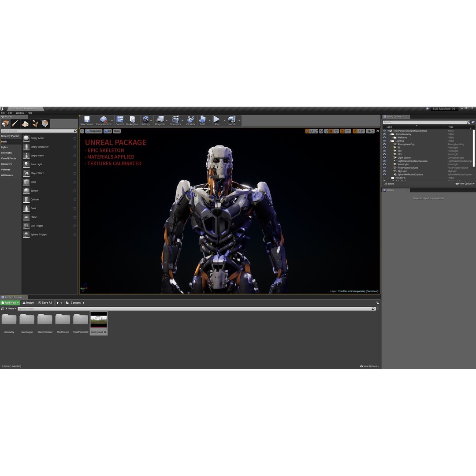Select the scale gizmo icon in viewport
Screen dimensions: 476x476
pos(316,131)
